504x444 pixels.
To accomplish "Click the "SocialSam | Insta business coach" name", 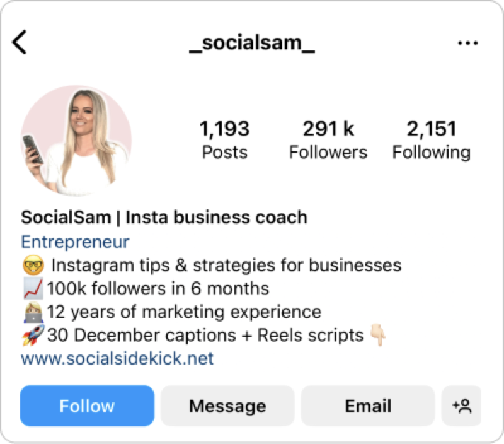I will [164, 218].
